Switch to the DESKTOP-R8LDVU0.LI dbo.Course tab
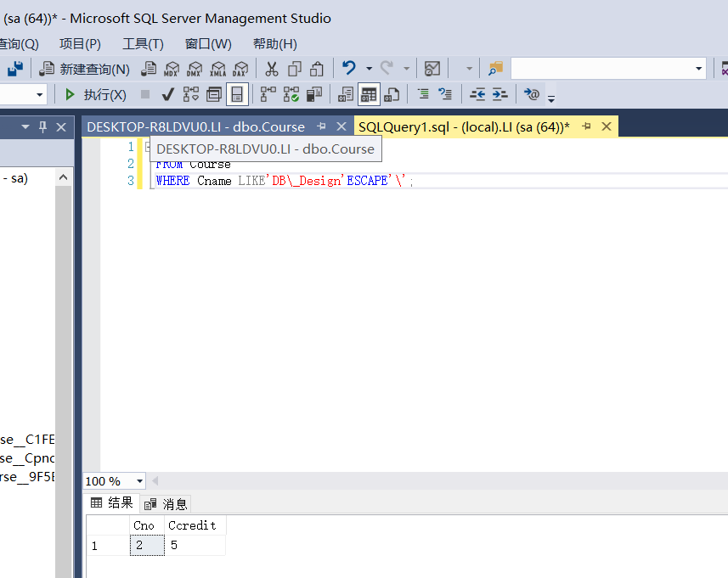Screen dimensions: 728x578 pos(196,126)
